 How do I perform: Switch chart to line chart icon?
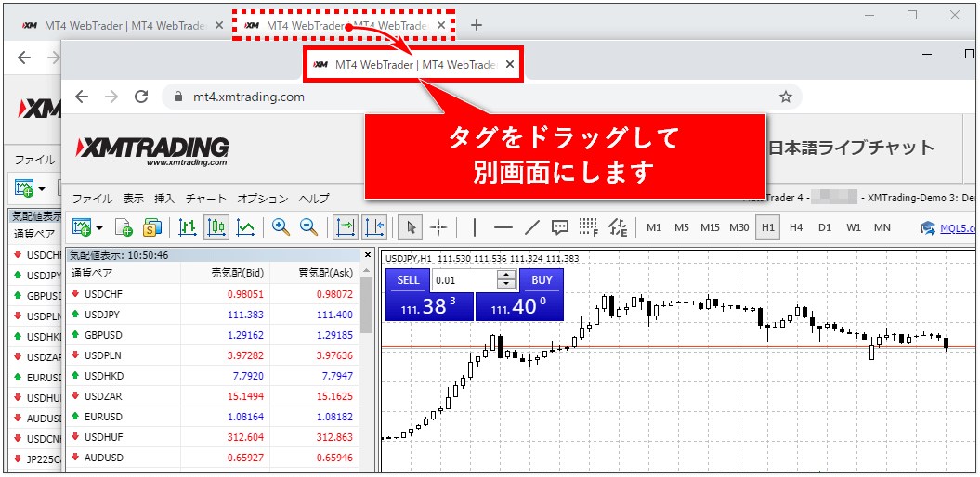[245, 227]
